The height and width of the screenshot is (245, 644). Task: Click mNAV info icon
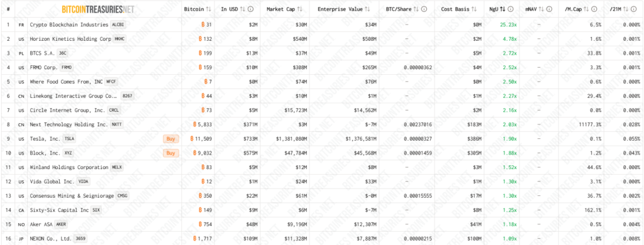click(550, 9)
